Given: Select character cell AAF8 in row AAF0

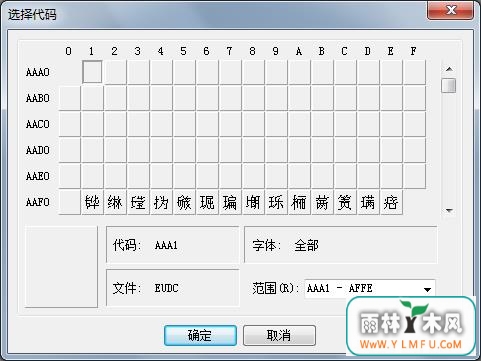Looking at the screenshot, I should (253, 202).
